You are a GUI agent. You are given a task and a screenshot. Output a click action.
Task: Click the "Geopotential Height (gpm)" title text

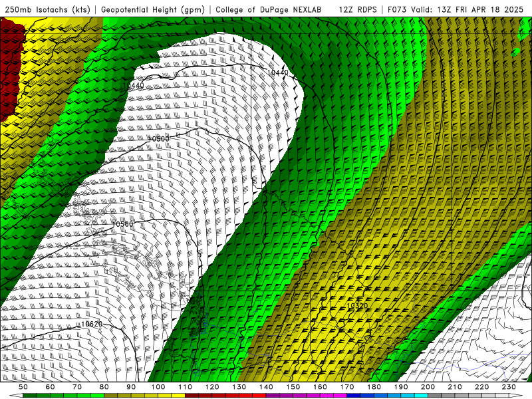pos(153,9)
